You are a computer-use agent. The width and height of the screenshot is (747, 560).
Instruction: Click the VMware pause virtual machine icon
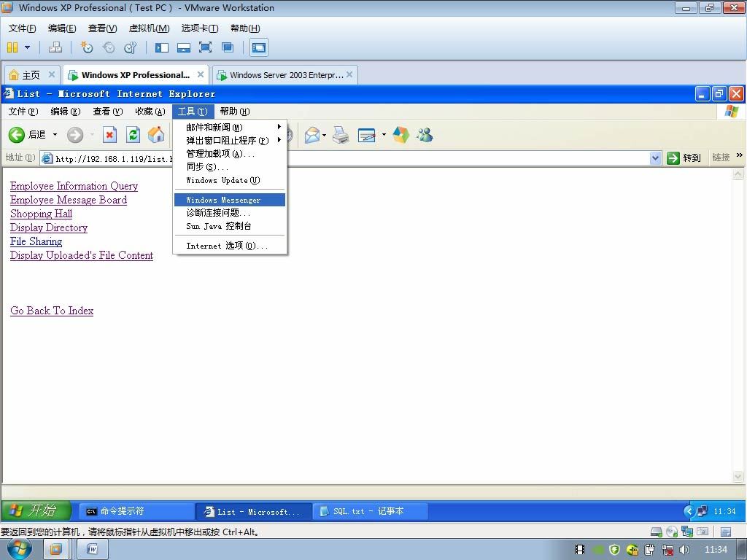pyautogui.click(x=12, y=47)
